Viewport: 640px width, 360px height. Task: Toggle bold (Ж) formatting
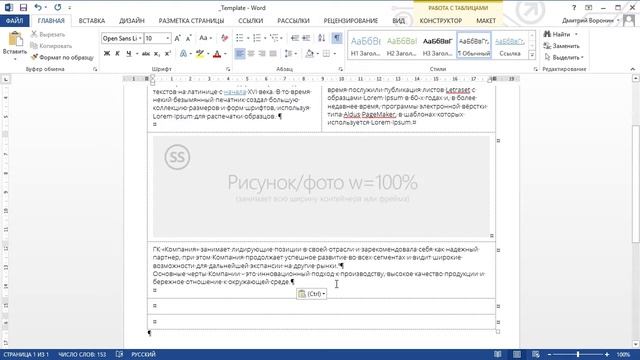coord(107,53)
